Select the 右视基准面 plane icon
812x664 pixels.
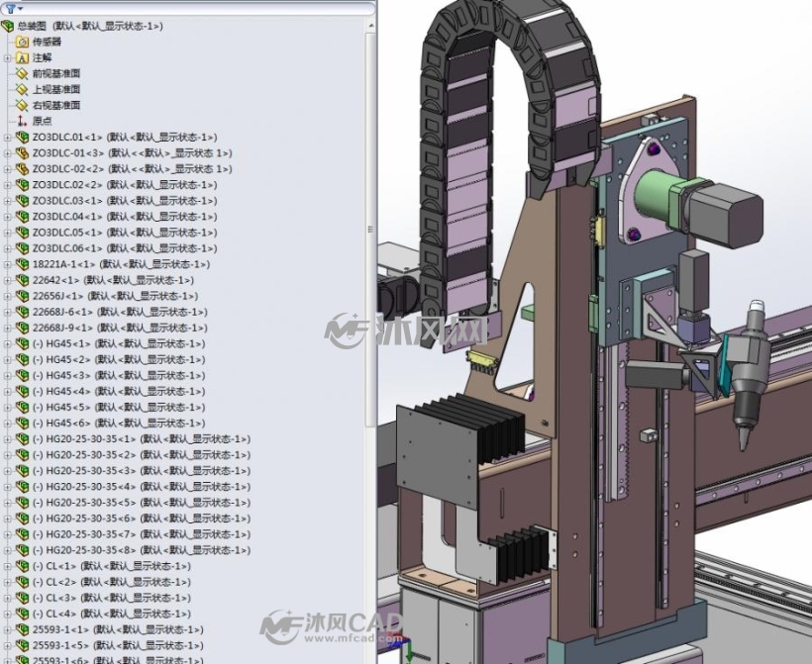tap(22, 106)
